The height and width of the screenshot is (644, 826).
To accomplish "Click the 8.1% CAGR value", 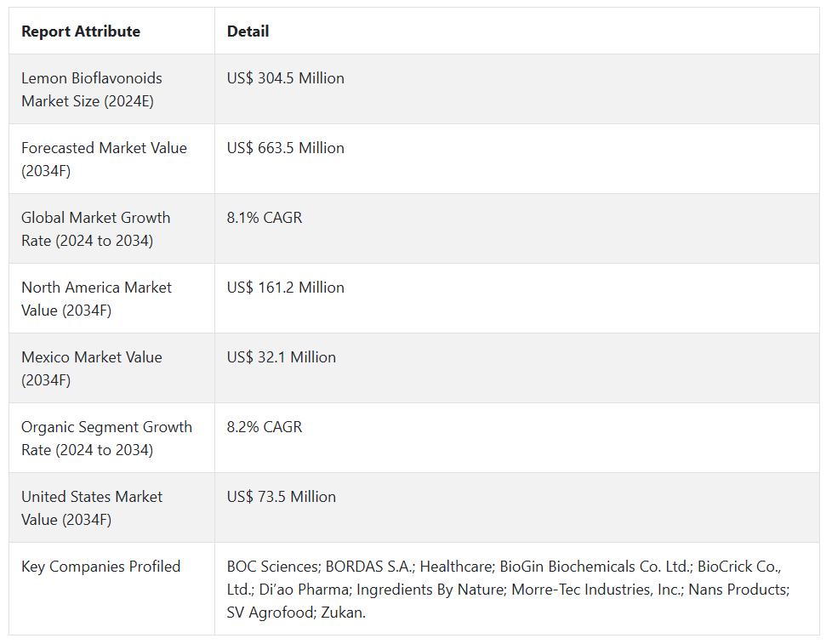I will point(265,218).
